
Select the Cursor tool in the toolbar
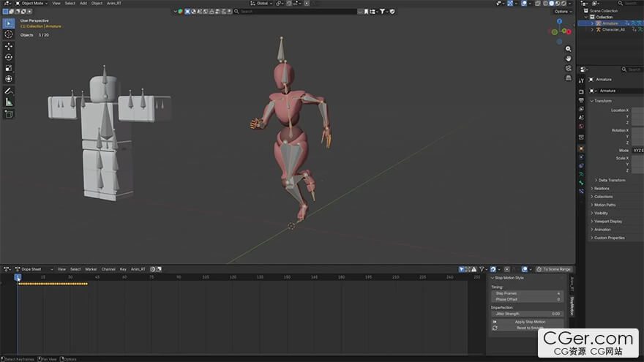(9, 34)
